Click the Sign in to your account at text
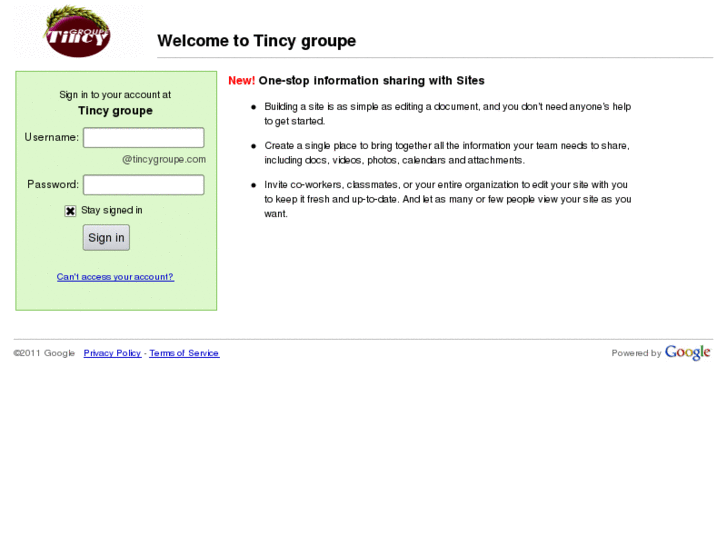Screen dimensions: 727x545 [x=115, y=95]
